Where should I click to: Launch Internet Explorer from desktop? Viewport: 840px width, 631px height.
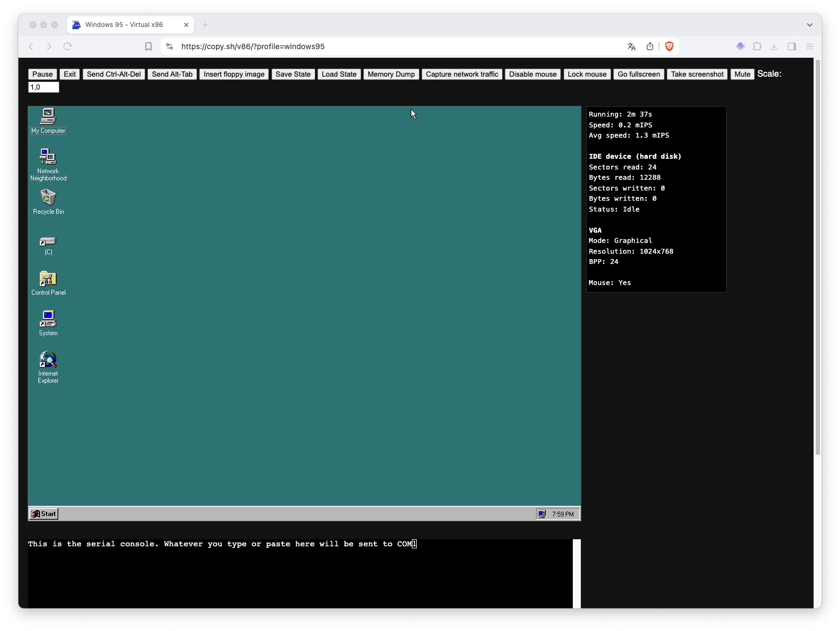click(x=48, y=360)
